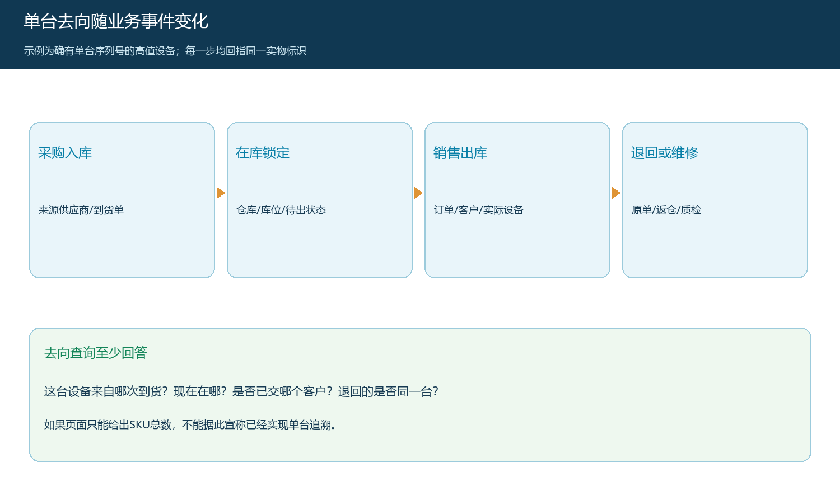Screen dimensions: 840x504
Task: Select the 采购入库 card title
Action: (x=65, y=153)
